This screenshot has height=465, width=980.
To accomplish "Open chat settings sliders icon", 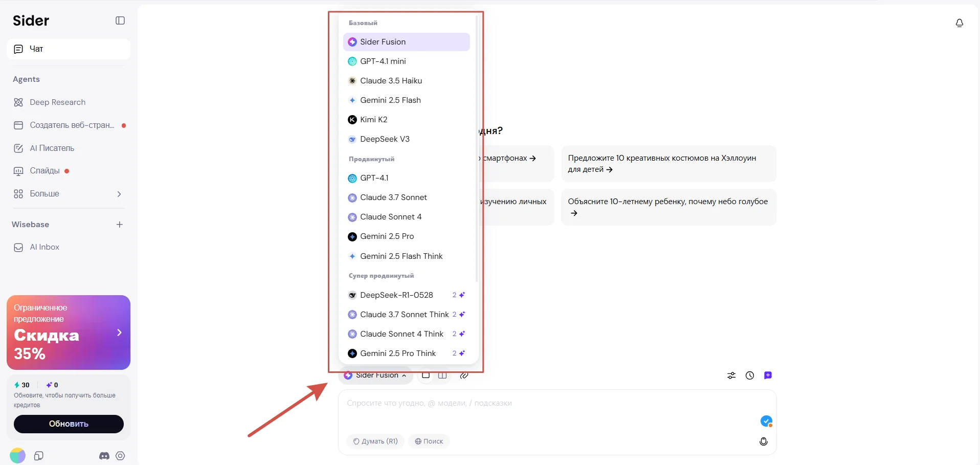I will tap(731, 375).
